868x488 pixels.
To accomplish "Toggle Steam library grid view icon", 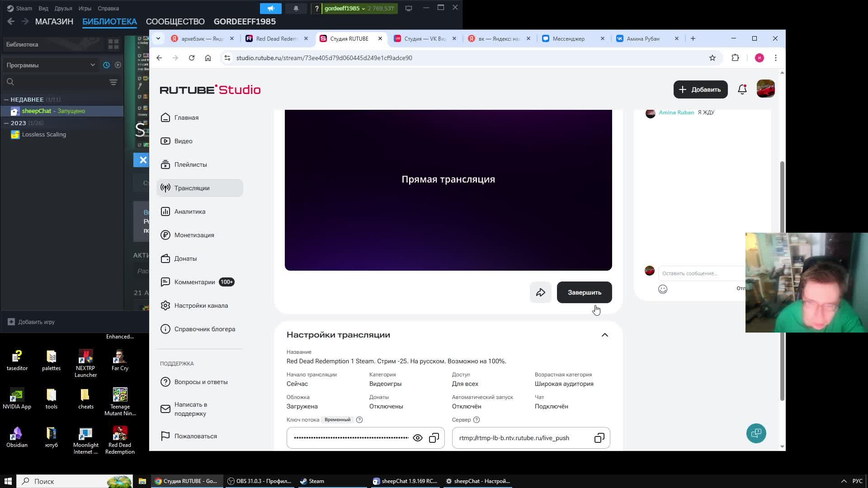I will (x=113, y=44).
